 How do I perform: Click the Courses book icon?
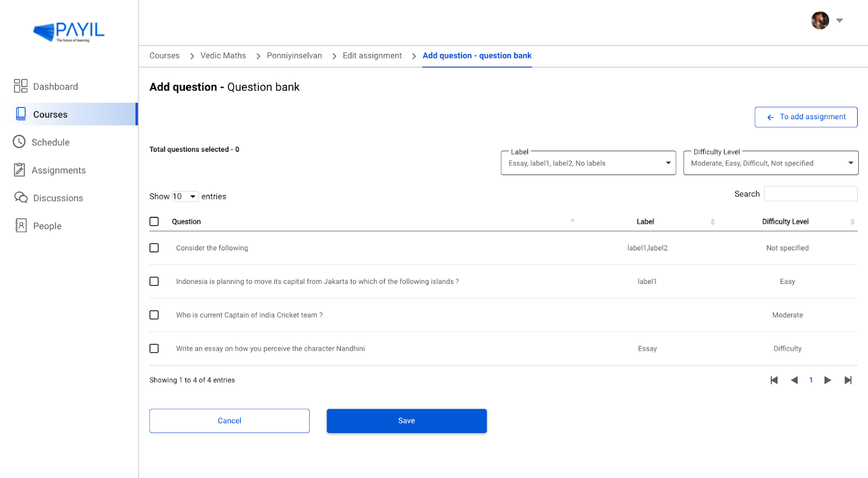[21, 114]
